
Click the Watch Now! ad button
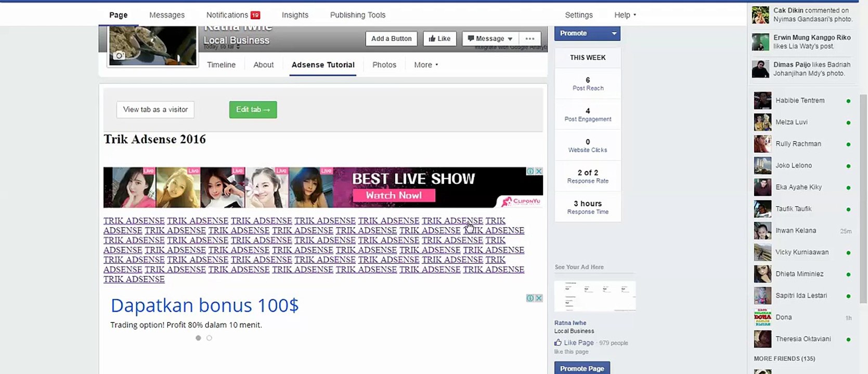click(x=394, y=195)
